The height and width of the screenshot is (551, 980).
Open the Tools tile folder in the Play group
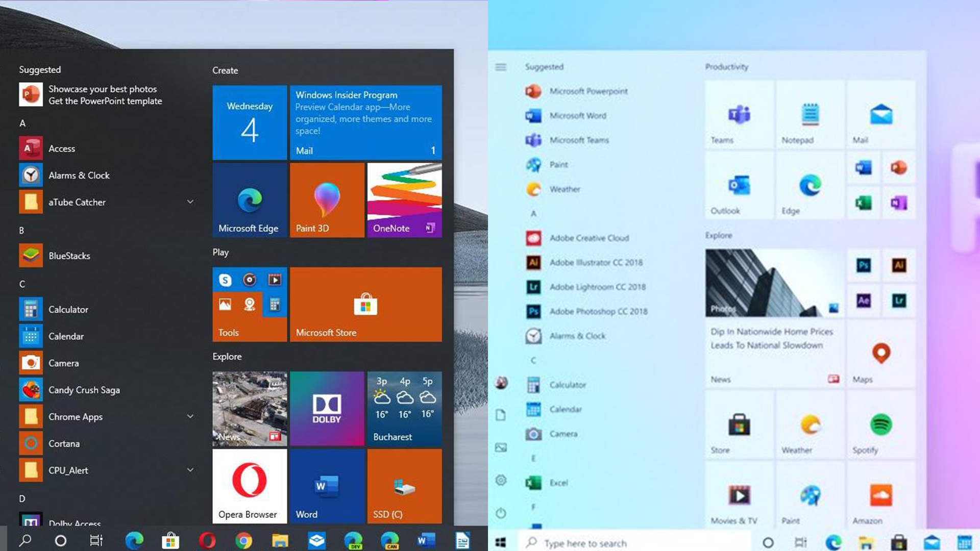click(250, 305)
